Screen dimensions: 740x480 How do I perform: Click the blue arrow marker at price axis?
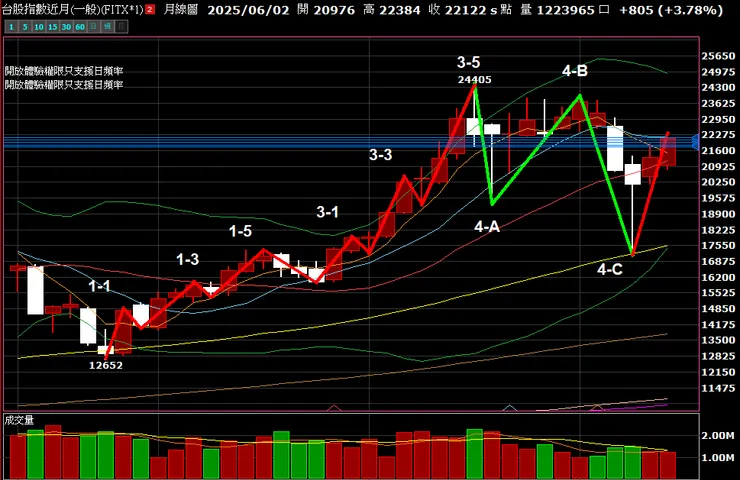pos(695,142)
